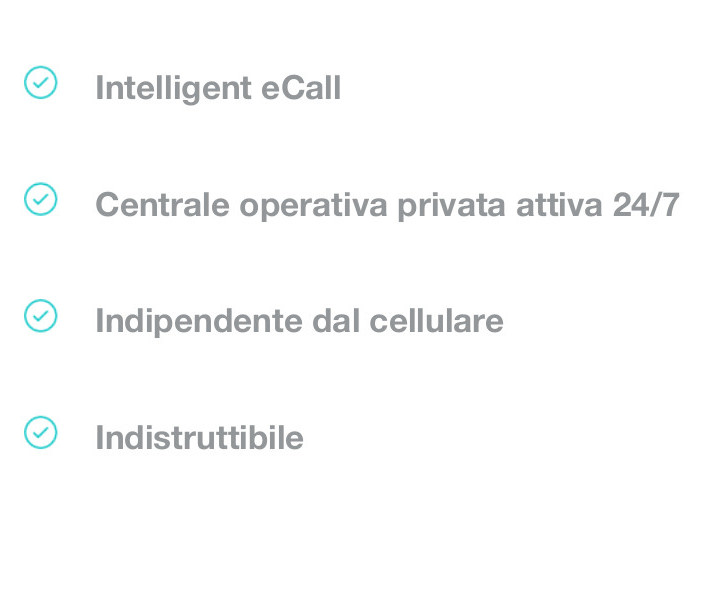Click the Intelligent eCall feature text

pyautogui.click(x=218, y=89)
